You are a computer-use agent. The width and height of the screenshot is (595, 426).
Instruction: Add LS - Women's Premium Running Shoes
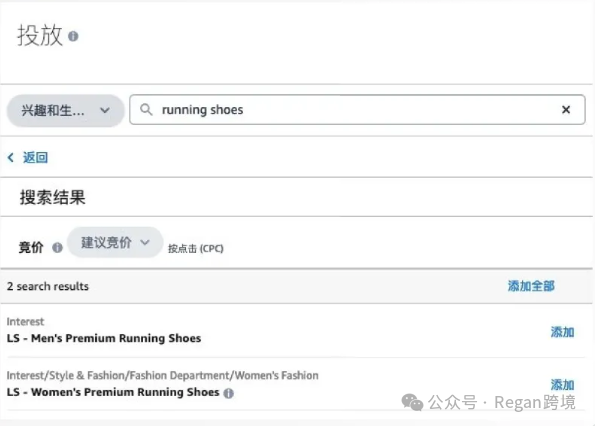pyautogui.click(x=562, y=385)
